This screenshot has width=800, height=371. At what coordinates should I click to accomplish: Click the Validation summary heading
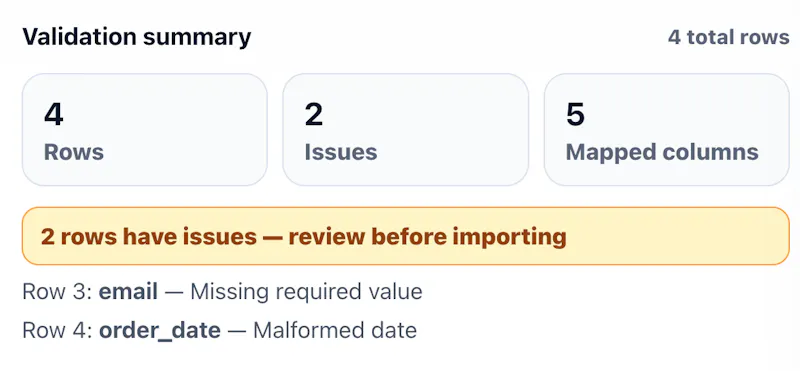[137, 37]
